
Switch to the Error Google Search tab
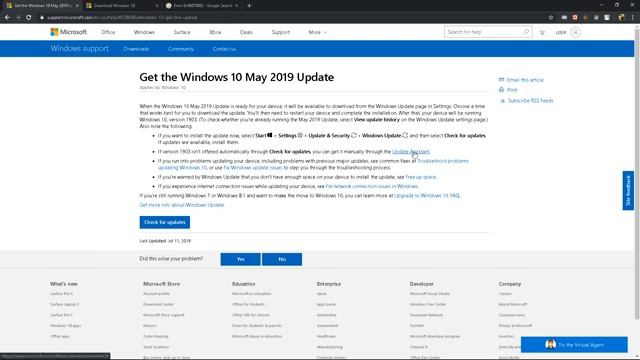(x=202, y=6)
